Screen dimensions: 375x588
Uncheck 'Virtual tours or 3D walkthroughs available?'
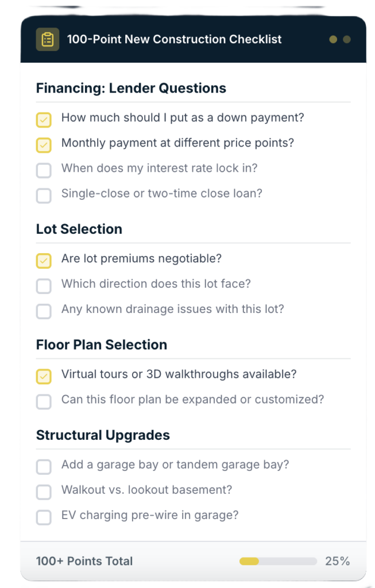point(44,376)
